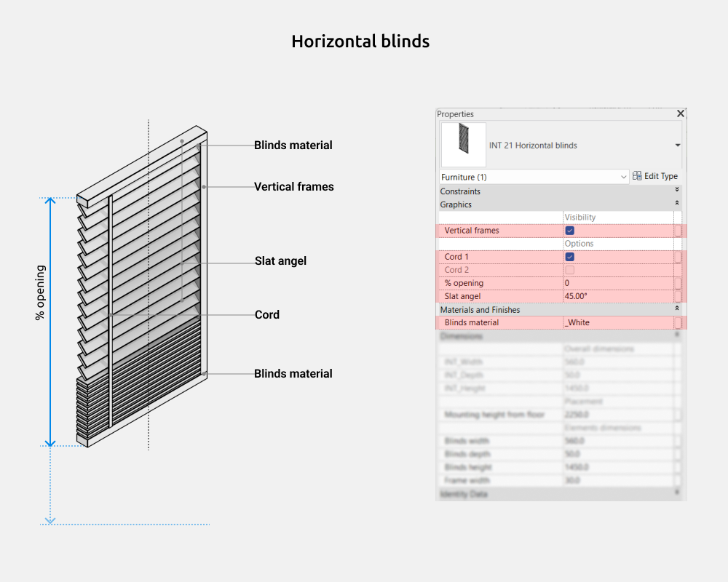Click the blurred Identity Data section header
Viewport: 728px width, 582px height.
coord(559,494)
